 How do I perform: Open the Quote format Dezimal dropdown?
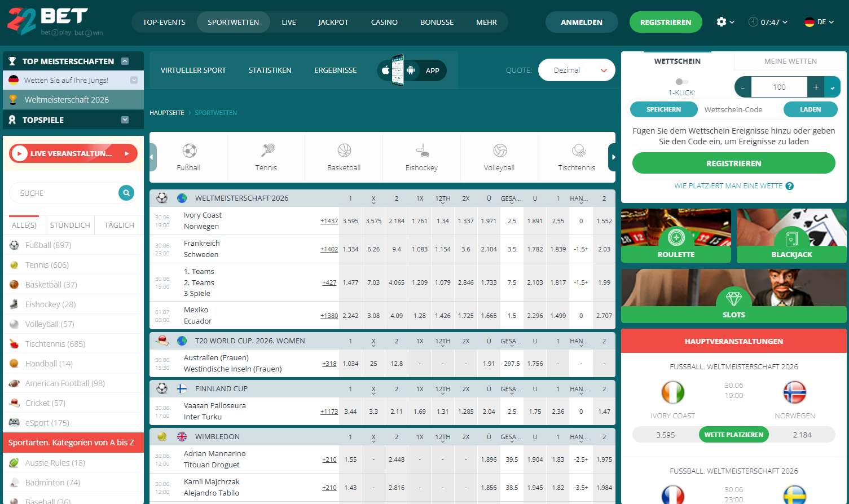point(577,70)
